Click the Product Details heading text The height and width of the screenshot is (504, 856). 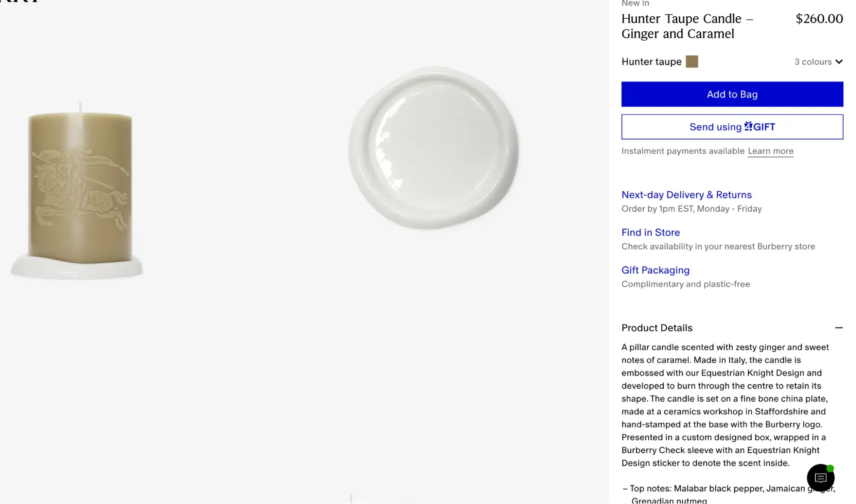coord(656,328)
